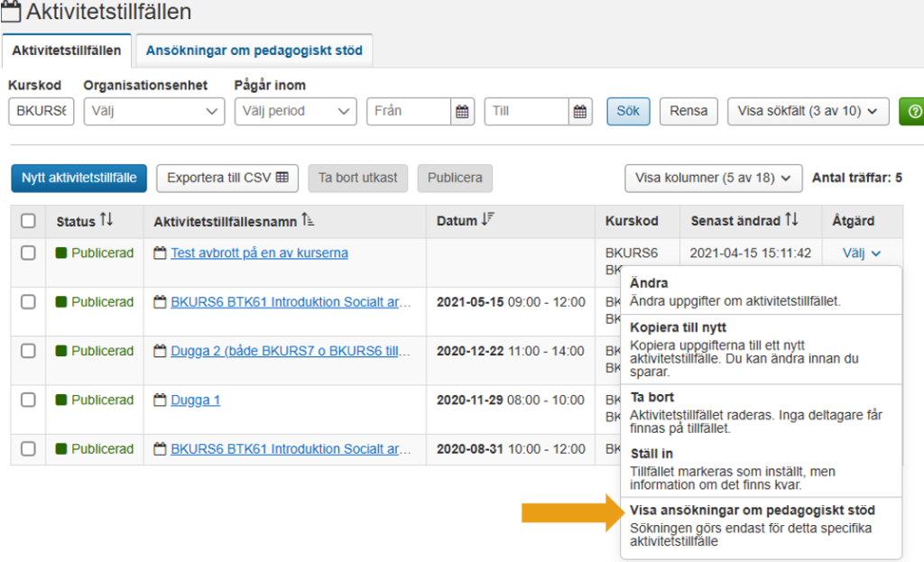Image resolution: width=924 pixels, height=562 pixels.
Task: Click the Kurskod input field
Action: pos(41,112)
